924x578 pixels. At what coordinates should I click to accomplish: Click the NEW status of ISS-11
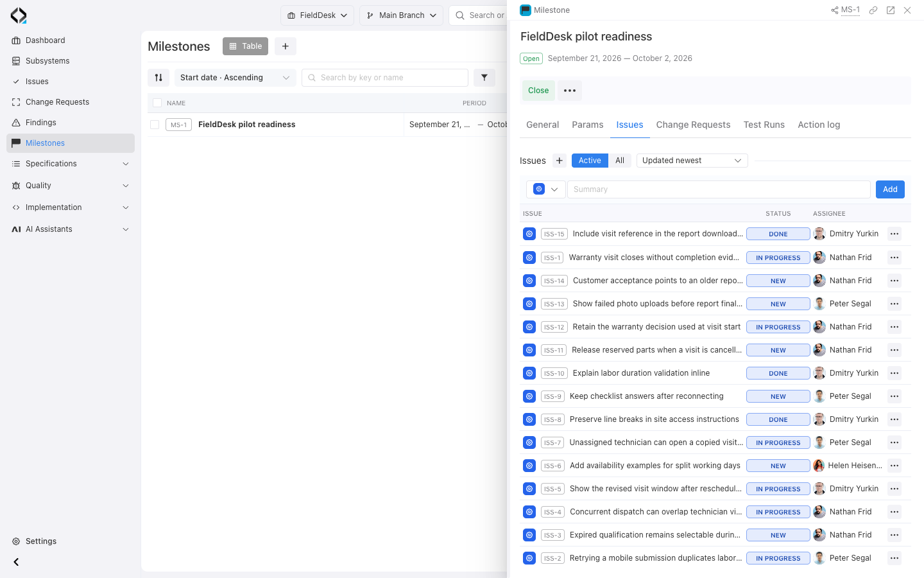778,350
